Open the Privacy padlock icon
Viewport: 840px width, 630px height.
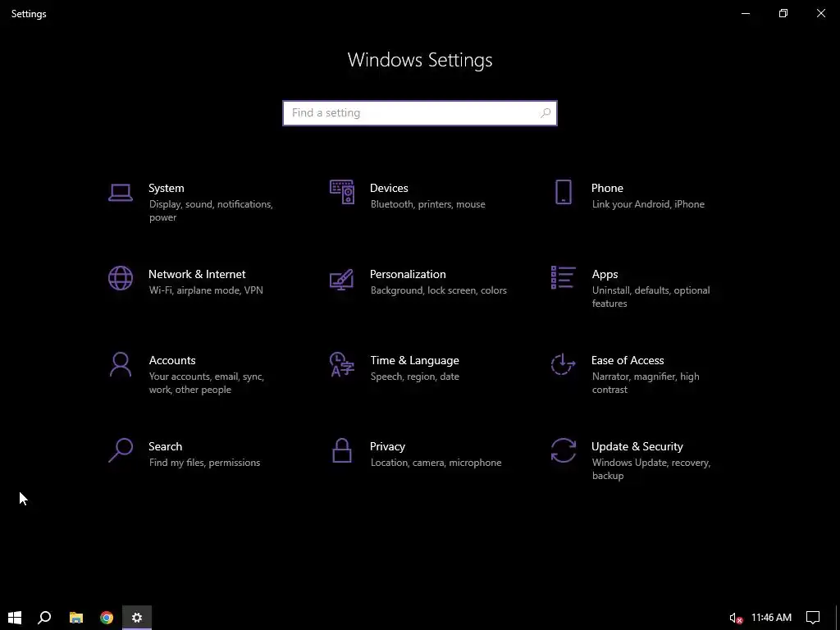342,450
